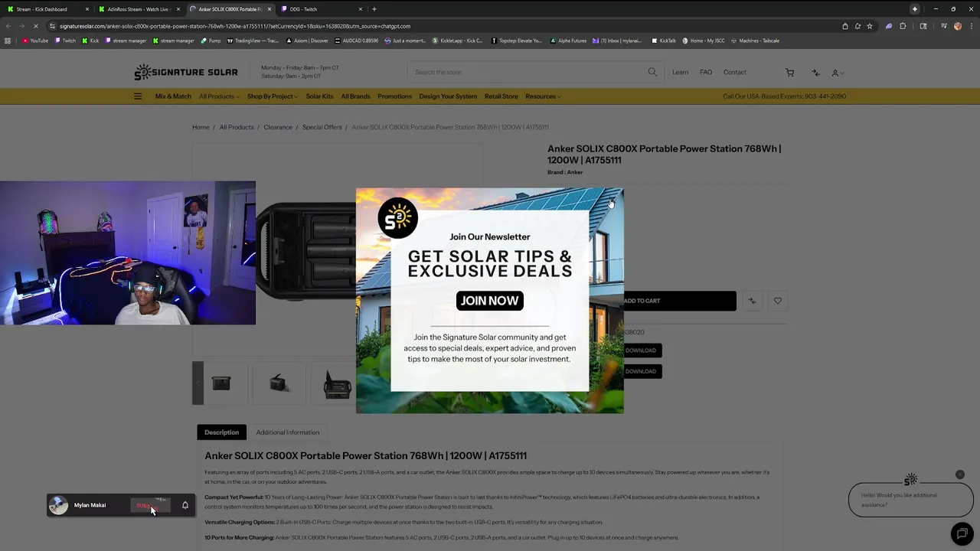Viewport: 980px width, 551px height.
Task: Expand the All Products dropdown
Action: coord(219,96)
